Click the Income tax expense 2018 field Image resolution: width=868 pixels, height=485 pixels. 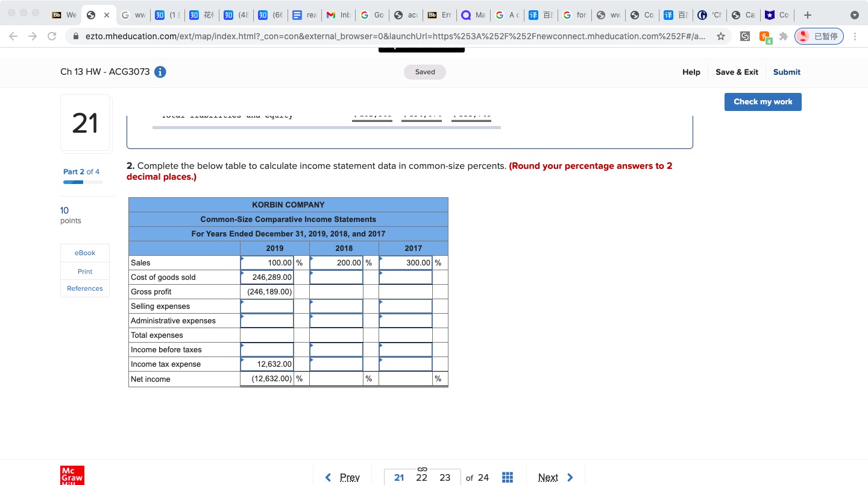point(336,364)
